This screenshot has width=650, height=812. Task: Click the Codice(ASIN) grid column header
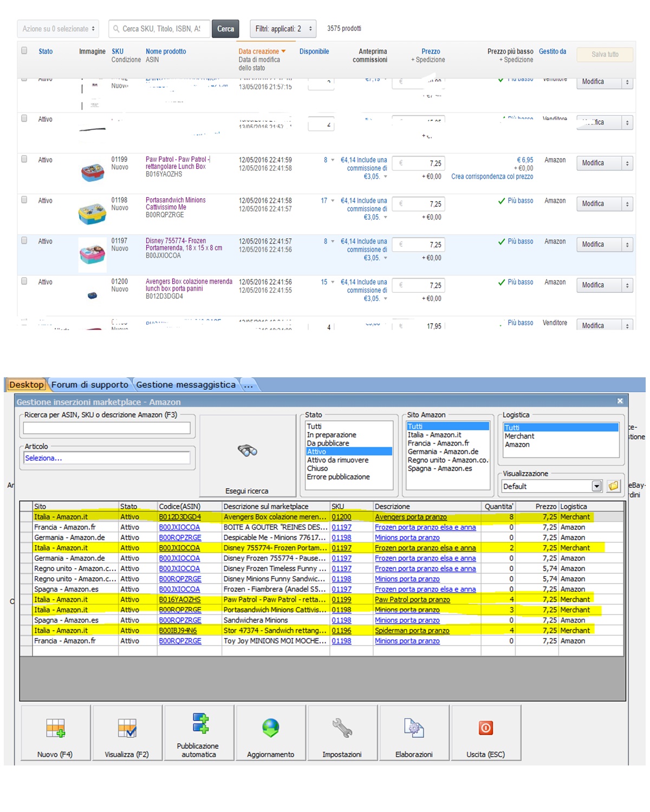pyautogui.click(x=190, y=506)
